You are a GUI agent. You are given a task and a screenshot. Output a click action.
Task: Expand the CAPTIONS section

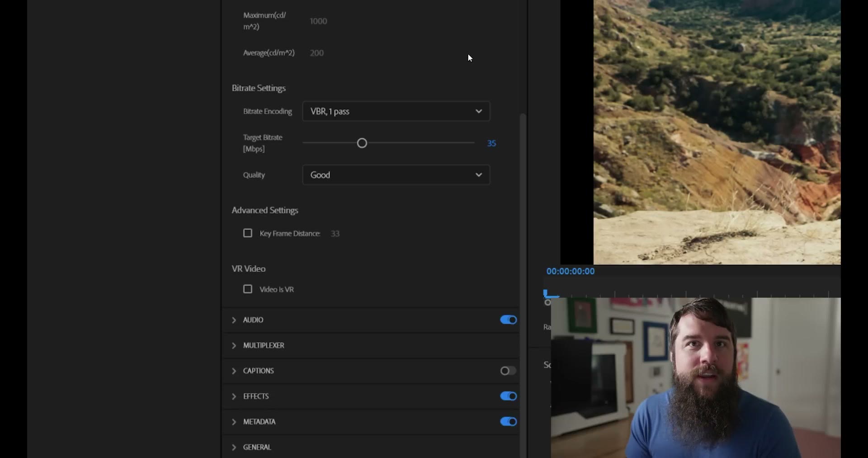[x=234, y=371]
